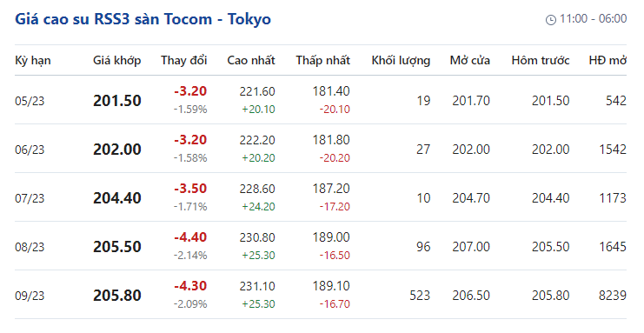Click the 8239 open interest value
This screenshot has height=333, width=644.
pyautogui.click(x=613, y=296)
